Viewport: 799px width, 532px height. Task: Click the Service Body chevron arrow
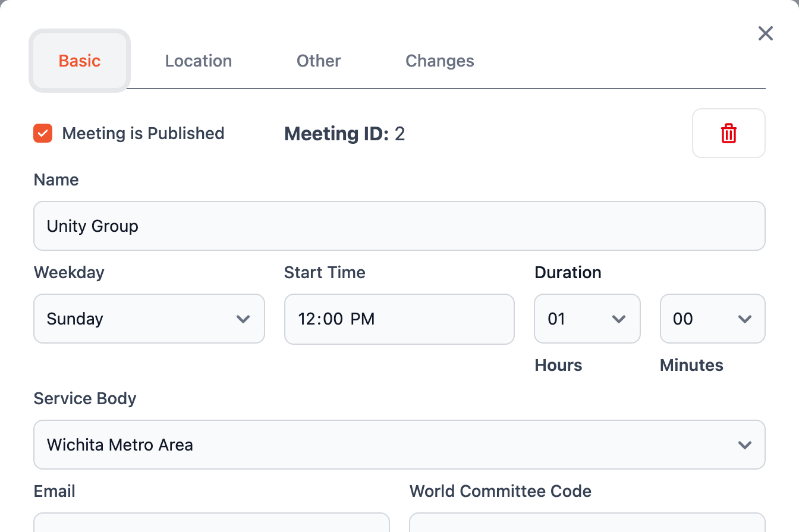point(745,445)
